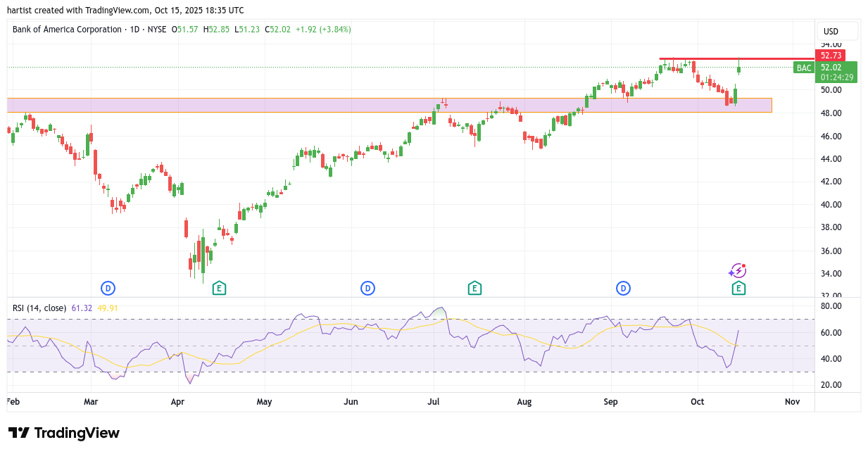868x454 pixels.
Task: Click the TradingView logo
Action: [64, 433]
